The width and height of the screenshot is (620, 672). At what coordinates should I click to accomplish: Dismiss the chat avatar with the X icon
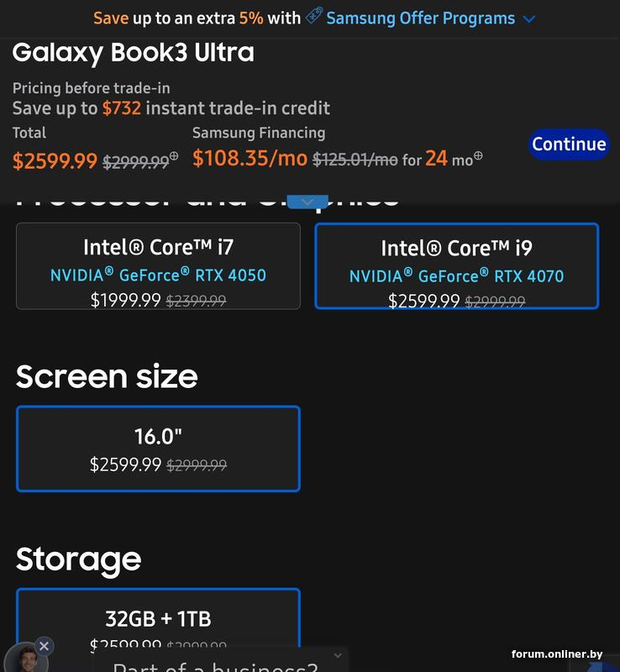(x=44, y=646)
